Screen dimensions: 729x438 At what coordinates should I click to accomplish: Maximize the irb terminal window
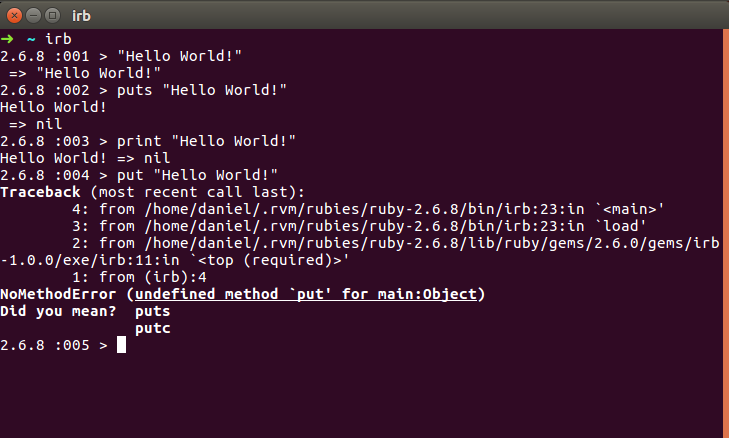(53, 16)
